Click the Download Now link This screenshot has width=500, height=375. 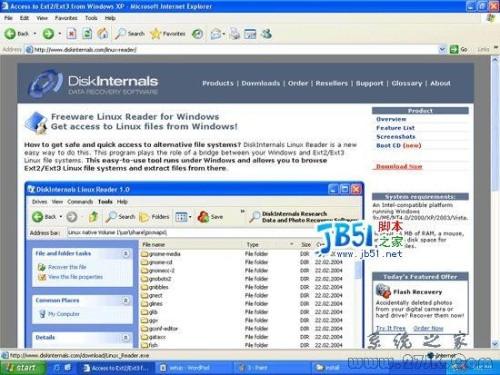[x=399, y=166]
